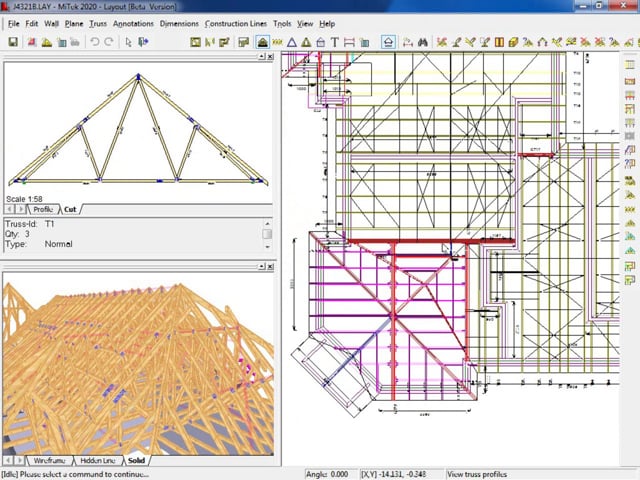Select the Solid view tab
Image resolution: width=640 pixels, height=480 pixels.
[x=135, y=461]
